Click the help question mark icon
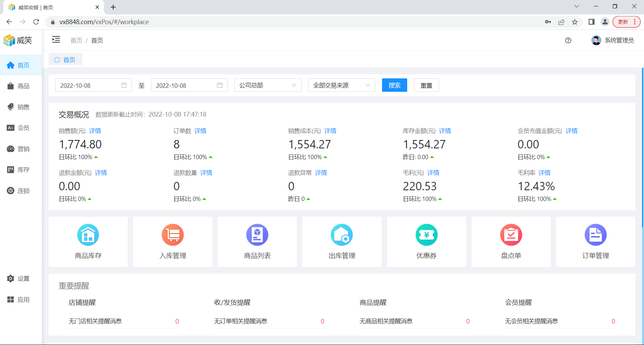Viewport: 644px width, 345px height. [x=568, y=41]
